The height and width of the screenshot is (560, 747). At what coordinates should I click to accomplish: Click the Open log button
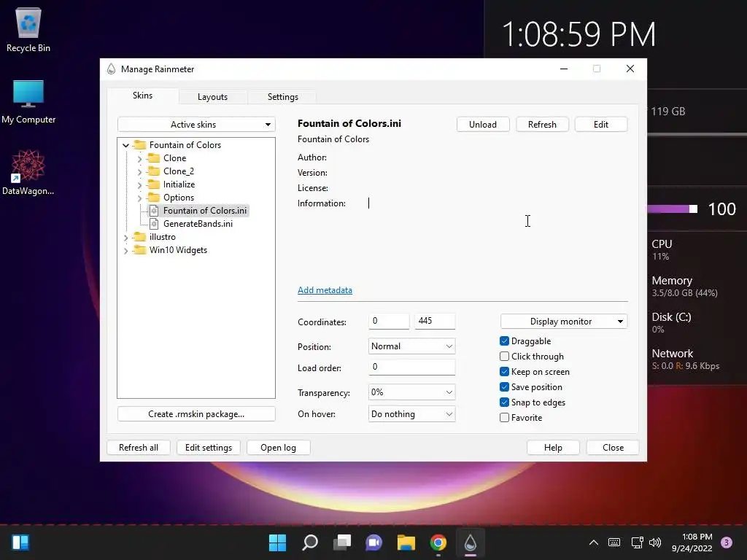pos(278,448)
